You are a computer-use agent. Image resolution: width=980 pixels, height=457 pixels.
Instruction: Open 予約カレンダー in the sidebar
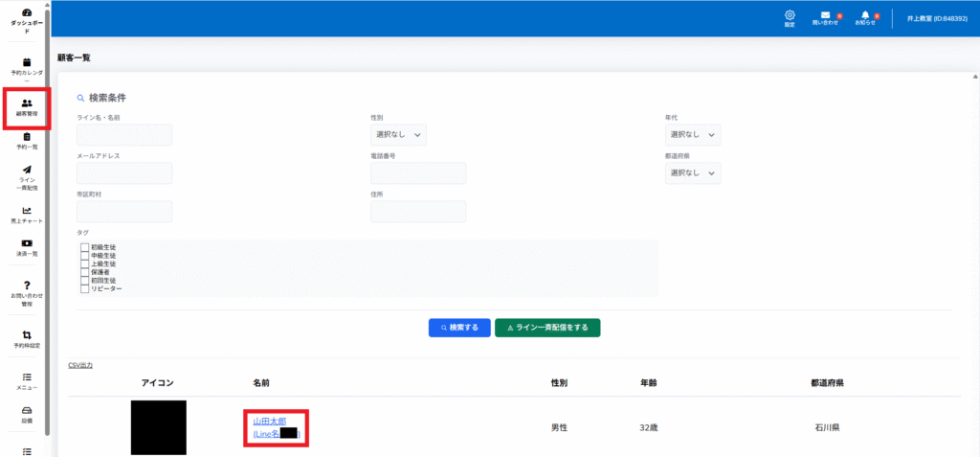[27, 62]
